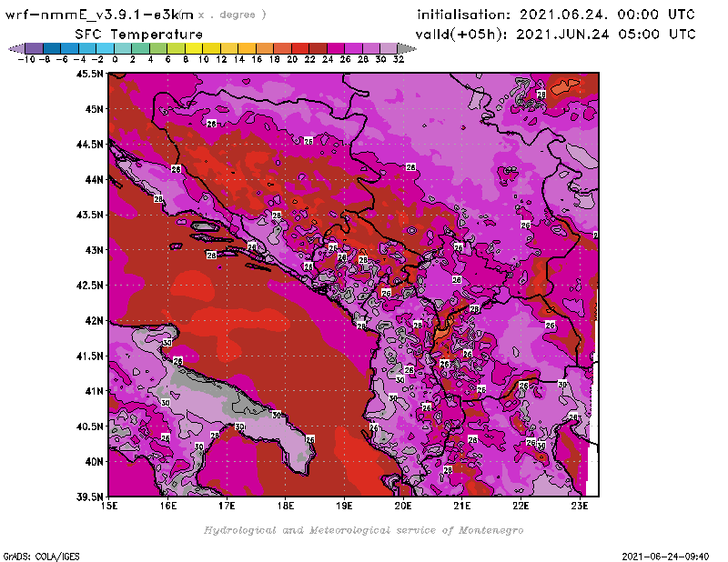Click the '43.5N' latitude label
The image size is (728, 562).
tap(89, 215)
